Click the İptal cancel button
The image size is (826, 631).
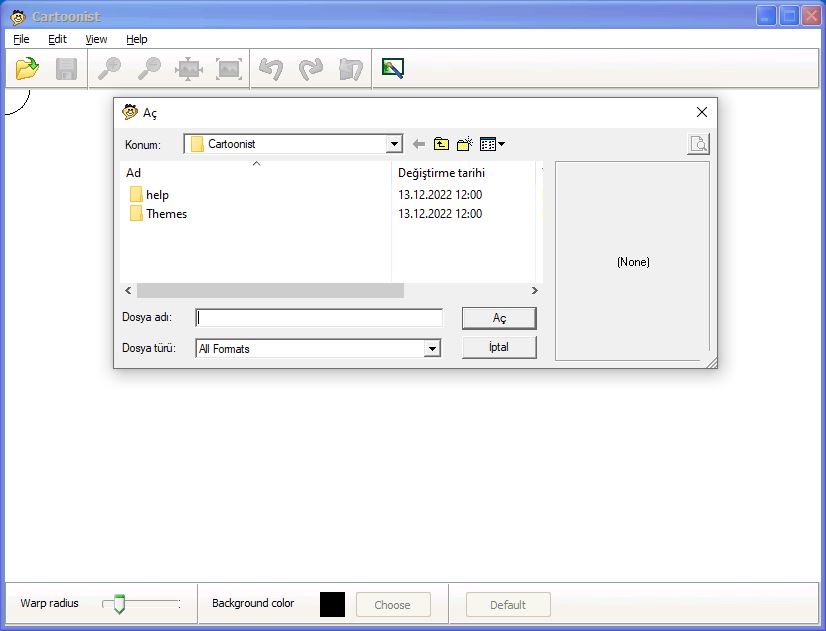[499, 347]
